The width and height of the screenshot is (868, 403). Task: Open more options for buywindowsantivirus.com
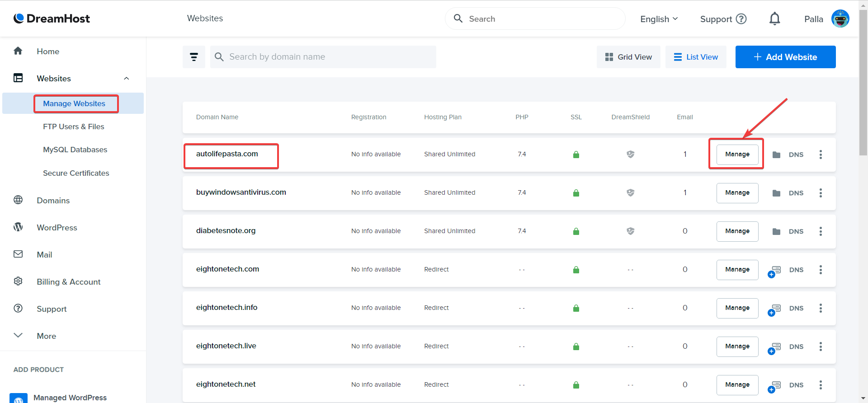821,193
